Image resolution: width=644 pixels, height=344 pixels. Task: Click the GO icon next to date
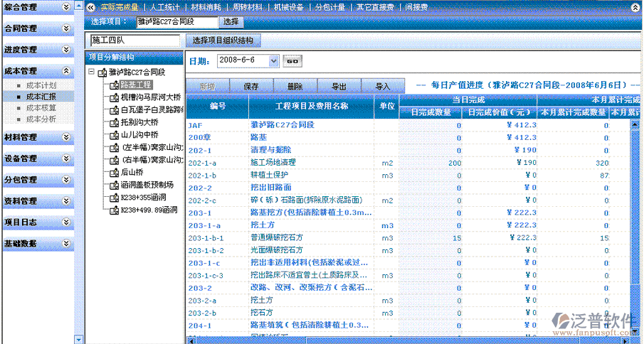(292, 61)
